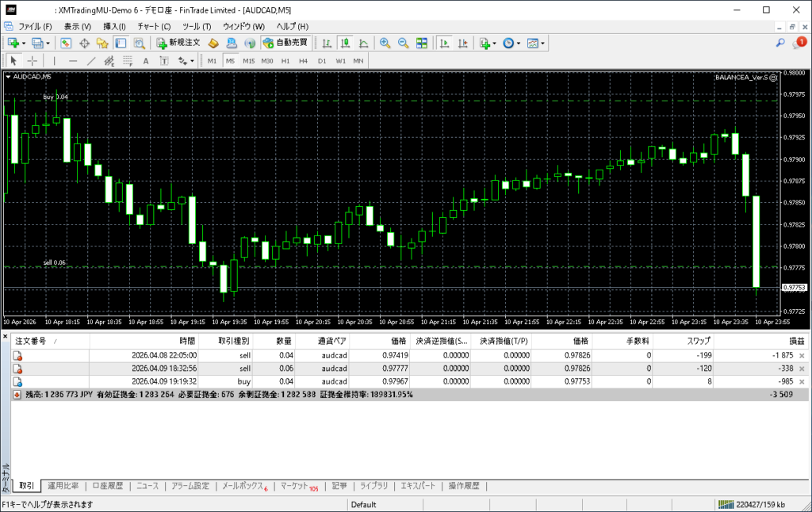Click the 新規注文 new order button
This screenshot has width=812, height=512.
coord(179,43)
